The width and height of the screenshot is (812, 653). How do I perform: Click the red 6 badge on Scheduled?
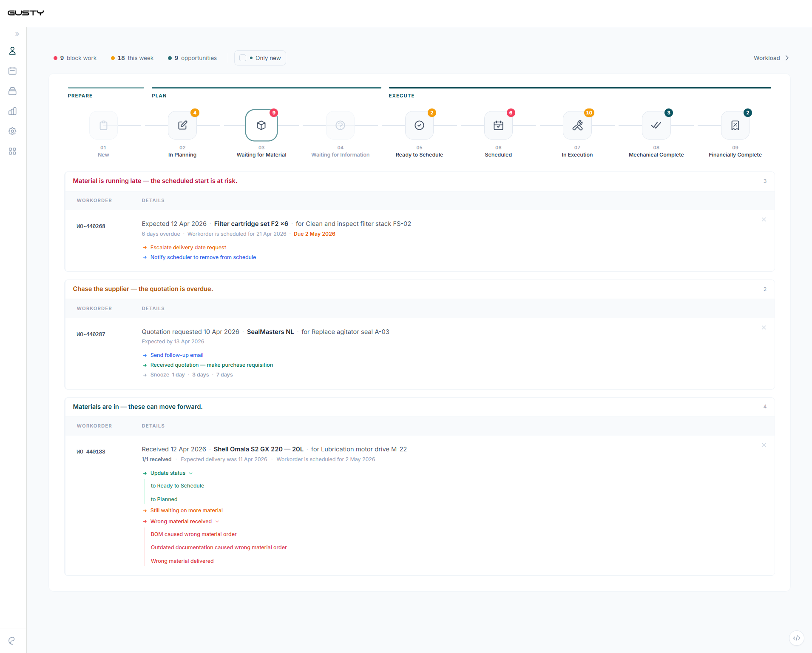(x=511, y=113)
